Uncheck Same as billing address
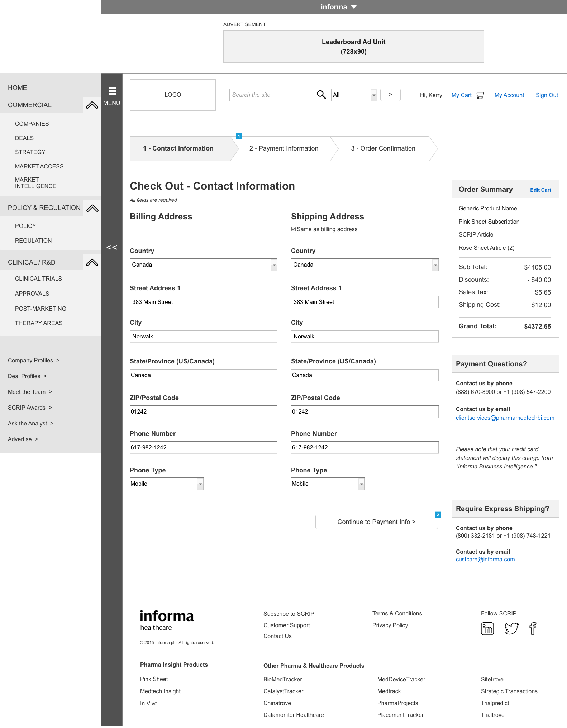 pos(294,229)
